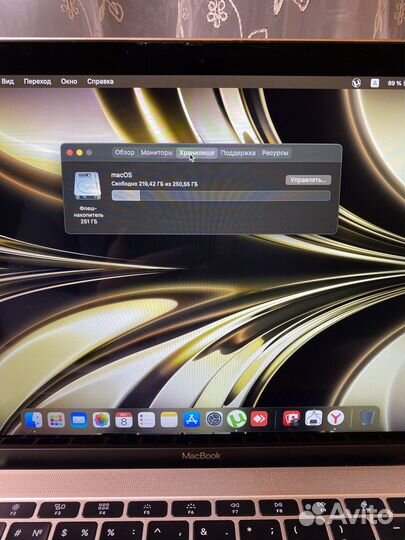Minimize the window with yellow button
Image resolution: width=405 pixels, height=540 pixels.
click(80, 153)
